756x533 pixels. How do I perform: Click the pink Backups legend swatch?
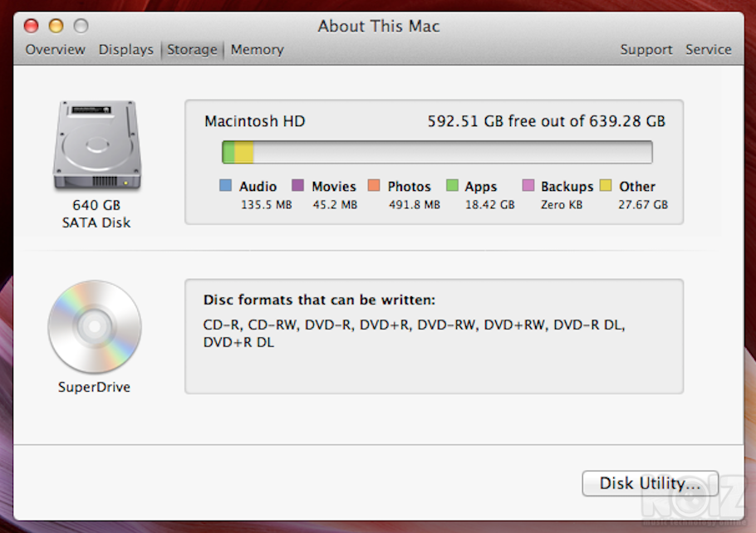pyautogui.click(x=528, y=185)
